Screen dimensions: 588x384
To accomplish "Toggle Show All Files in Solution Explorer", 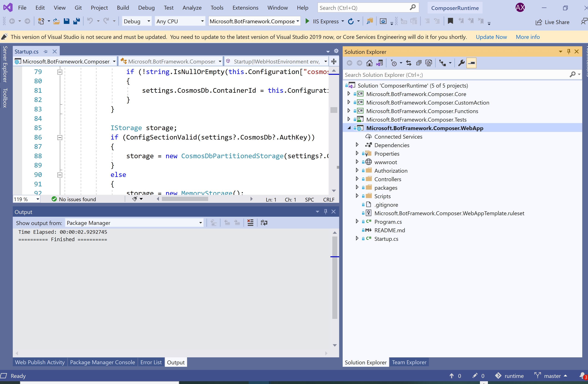I will [x=429, y=63].
